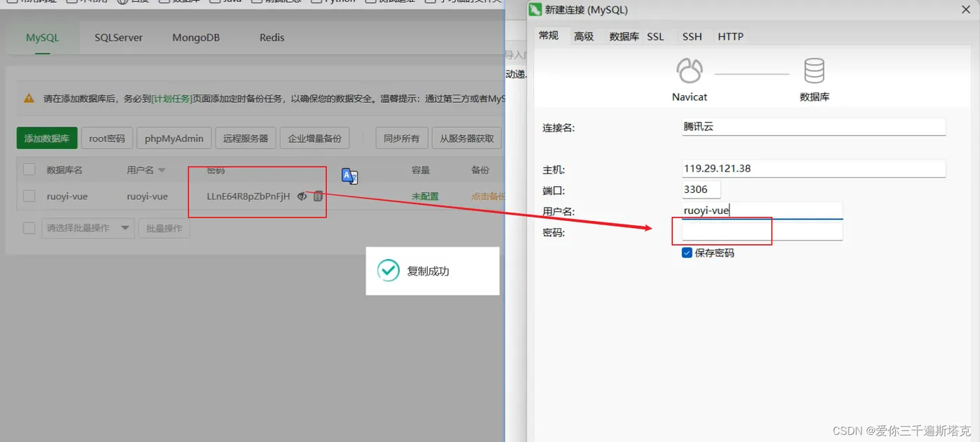Sort by 用户名 column arrow

pos(162,170)
